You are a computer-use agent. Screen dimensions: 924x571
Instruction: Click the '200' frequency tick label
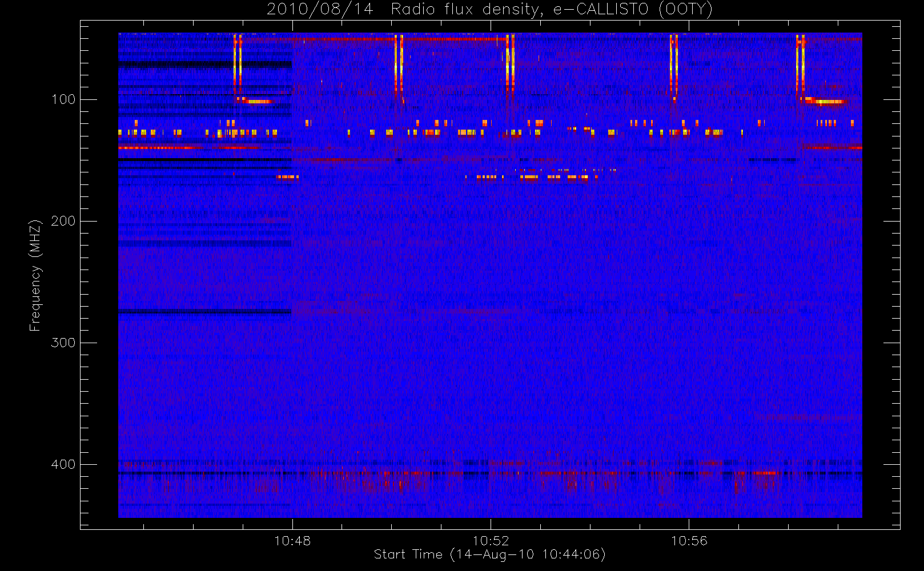click(x=63, y=221)
